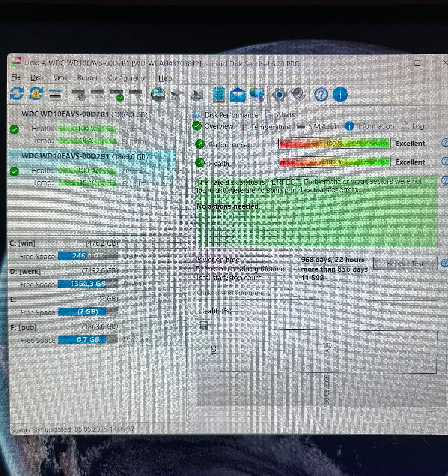
Task: Click the D: free space 1360,3 GB bar
Action: 88,284
